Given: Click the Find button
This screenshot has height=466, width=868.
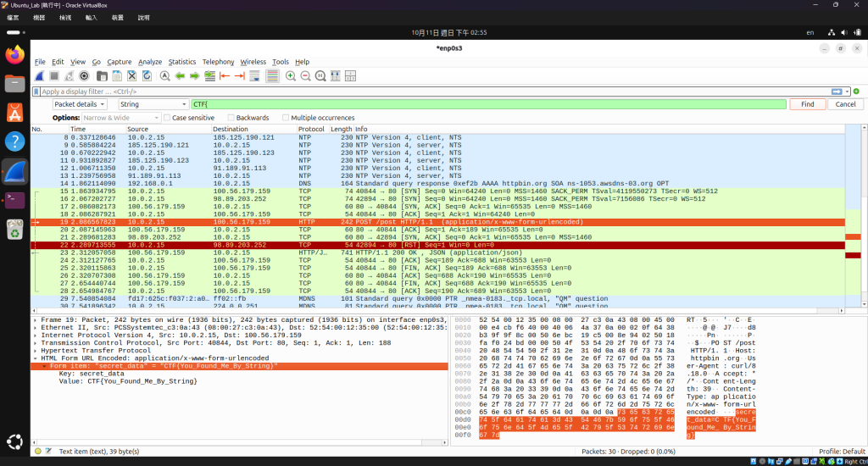Looking at the screenshot, I should tap(807, 104).
